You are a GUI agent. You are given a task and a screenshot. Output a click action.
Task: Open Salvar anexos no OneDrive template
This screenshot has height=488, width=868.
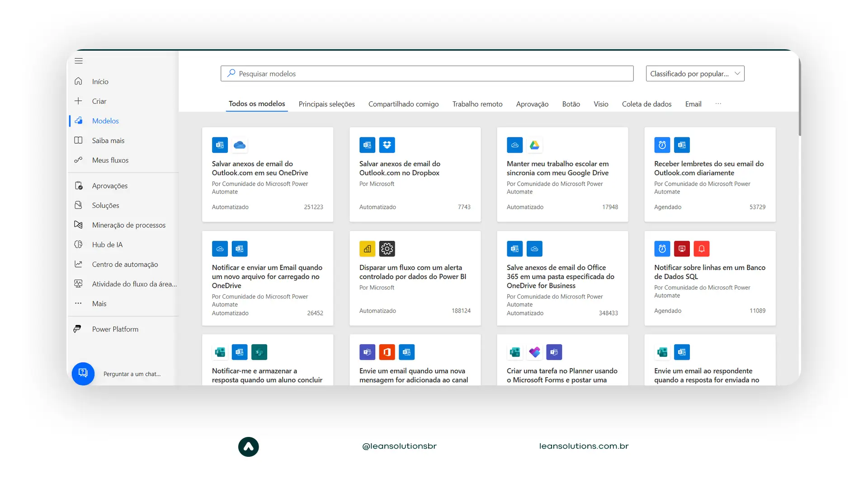268,174
